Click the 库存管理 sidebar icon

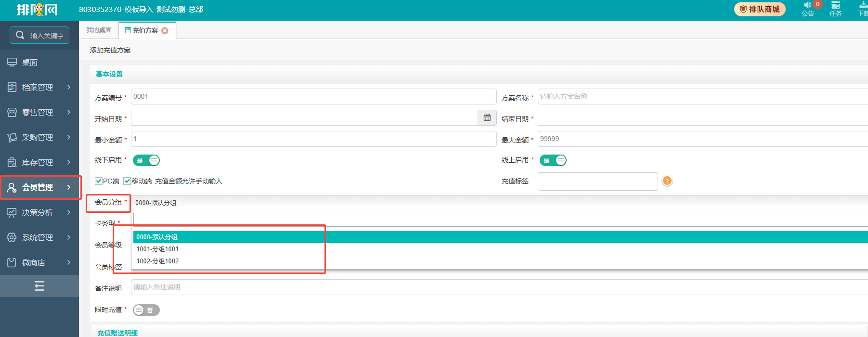coord(12,162)
